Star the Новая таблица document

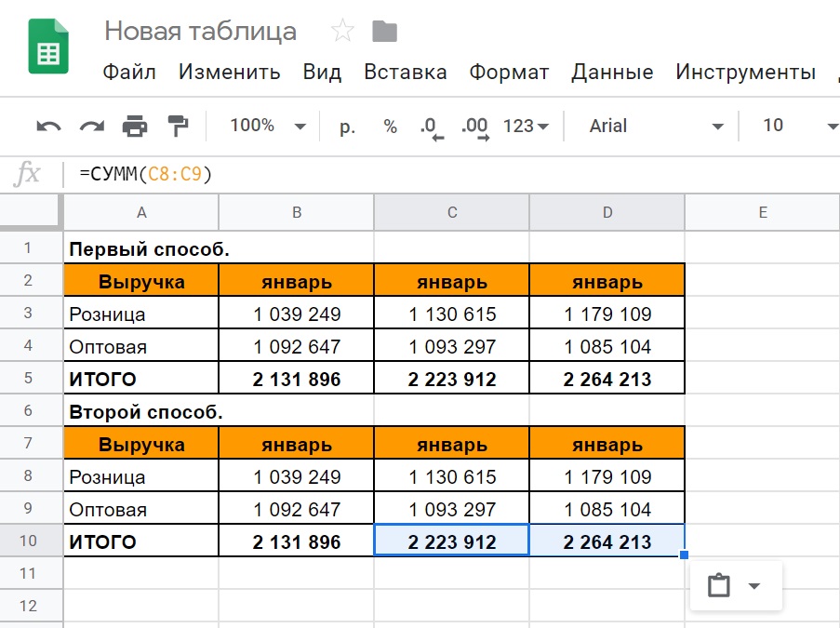342,31
